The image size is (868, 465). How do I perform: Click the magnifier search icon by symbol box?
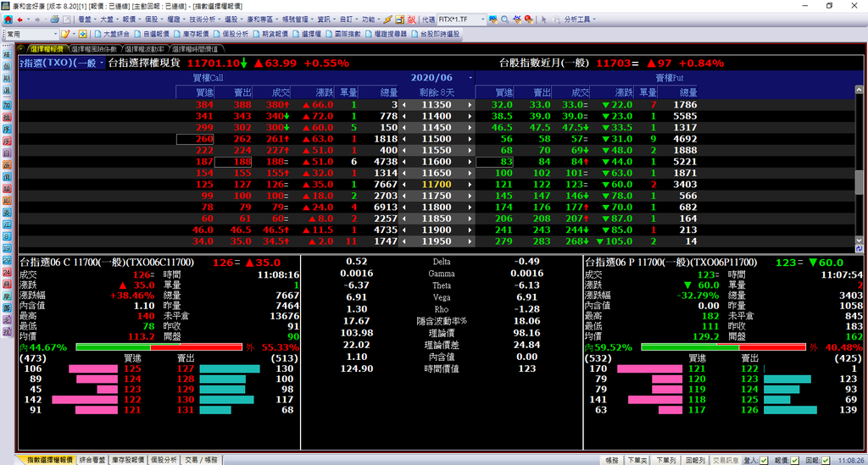click(505, 19)
